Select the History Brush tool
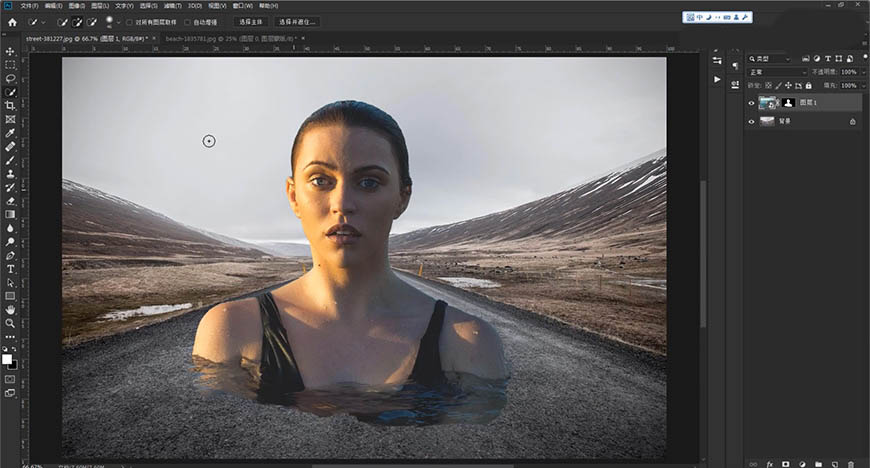 pyautogui.click(x=10, y=187)
